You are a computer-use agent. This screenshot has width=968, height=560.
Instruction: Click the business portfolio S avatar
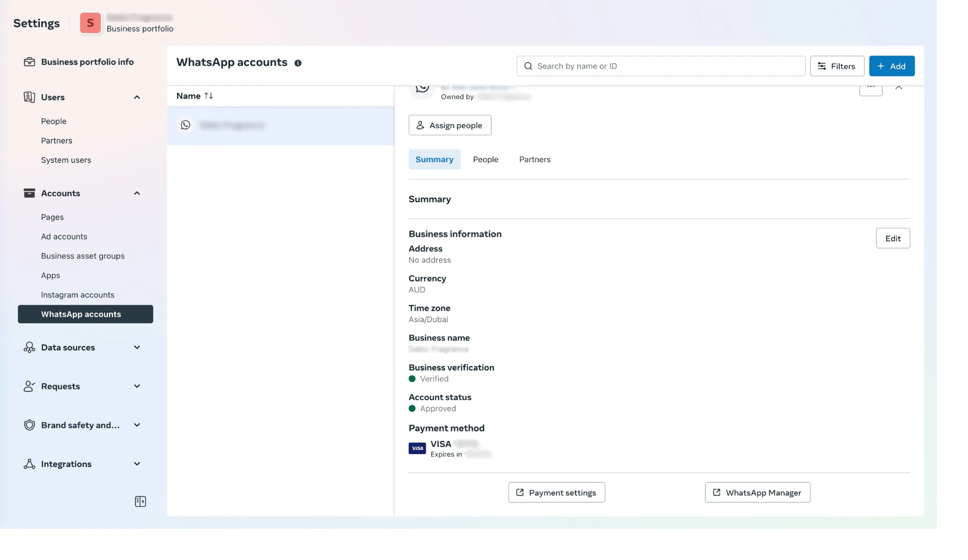point(90,23)
